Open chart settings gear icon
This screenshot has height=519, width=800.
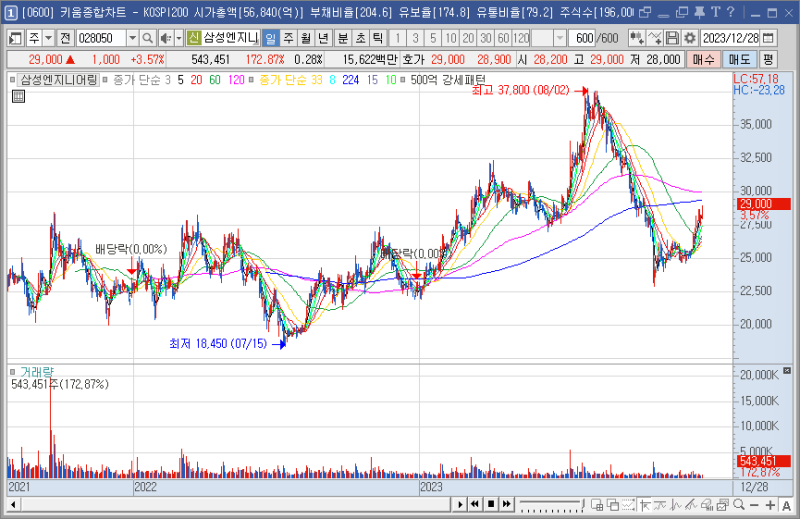click(690, 38)
